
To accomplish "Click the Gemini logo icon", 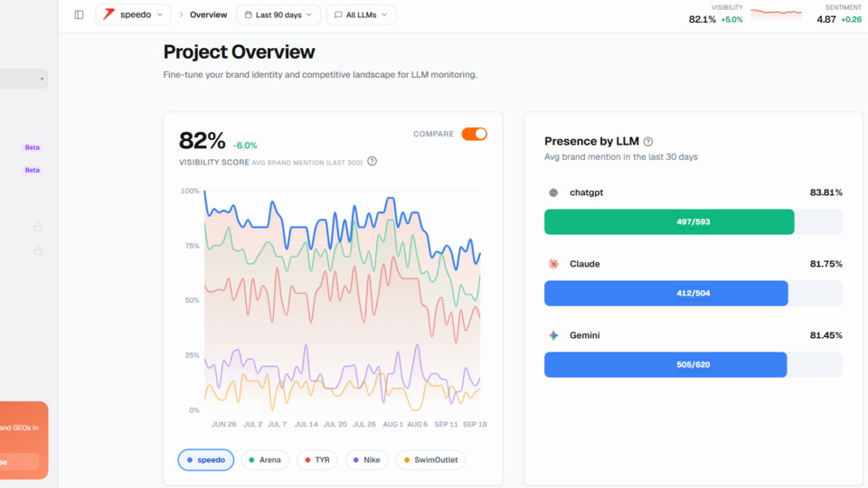I will 553,335.
